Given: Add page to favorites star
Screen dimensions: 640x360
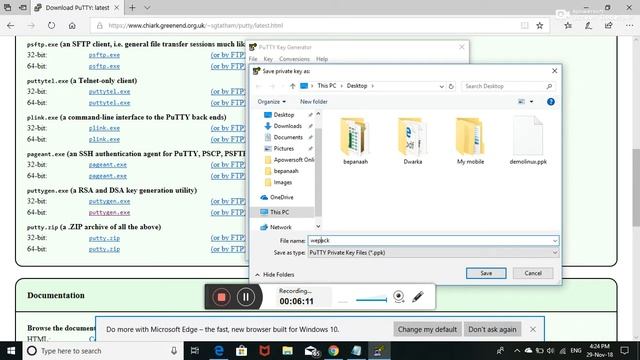Looking at the screenshot, I should point(540,25).
